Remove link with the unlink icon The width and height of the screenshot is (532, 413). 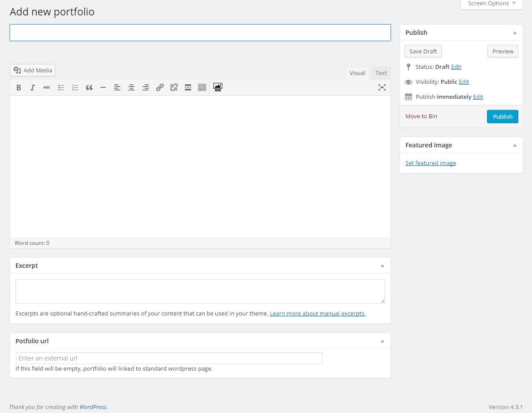tap(174, 87)
